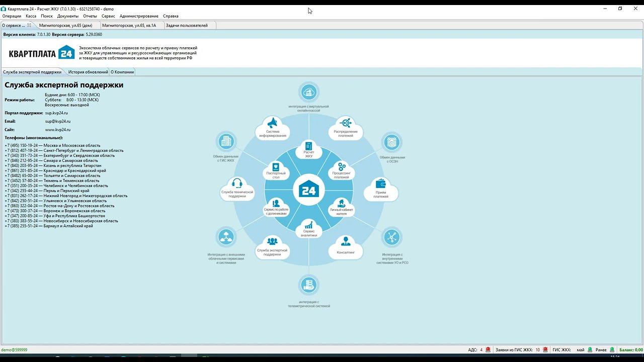
Task: Click the Екатеринбург и Свердловская область phone line
Action: [60, 155]
